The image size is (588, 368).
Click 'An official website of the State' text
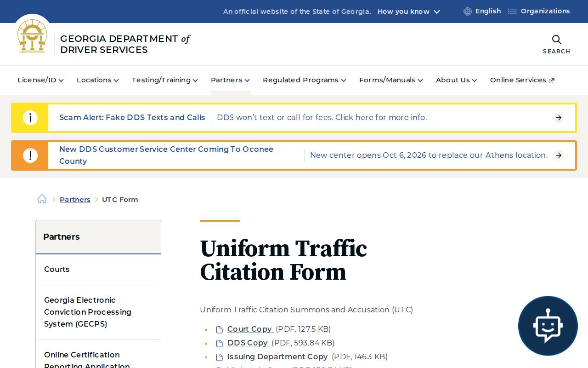(297, 11)
